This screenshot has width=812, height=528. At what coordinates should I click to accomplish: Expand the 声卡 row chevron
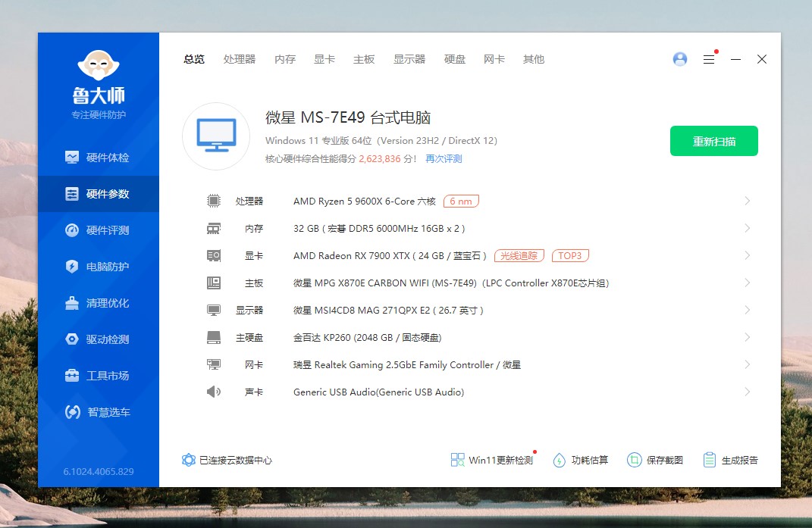[x=748, y=392]
